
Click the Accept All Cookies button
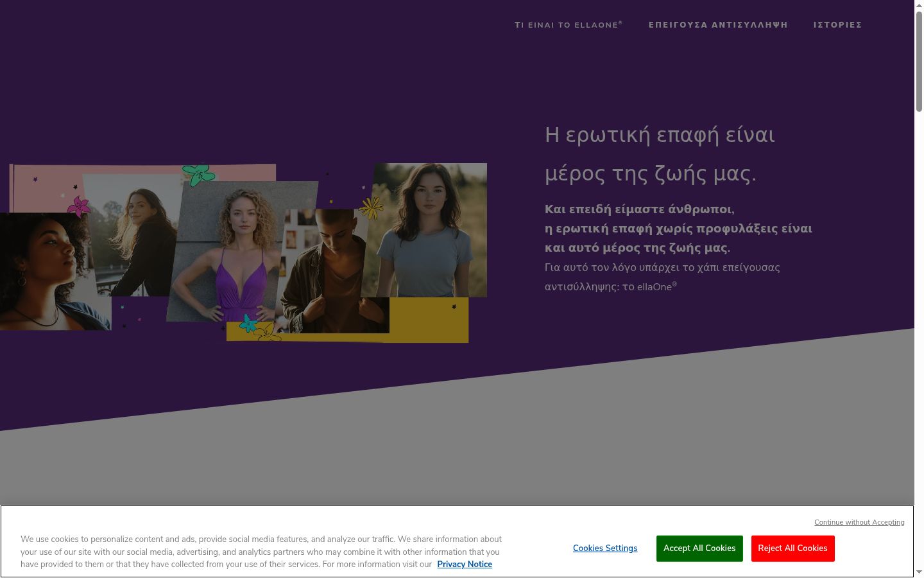click(699, 548)
